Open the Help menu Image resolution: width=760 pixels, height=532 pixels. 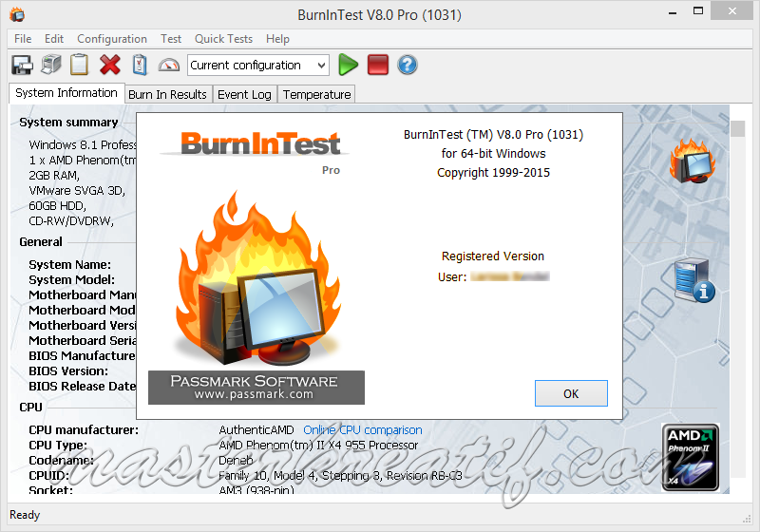(277, 39)
